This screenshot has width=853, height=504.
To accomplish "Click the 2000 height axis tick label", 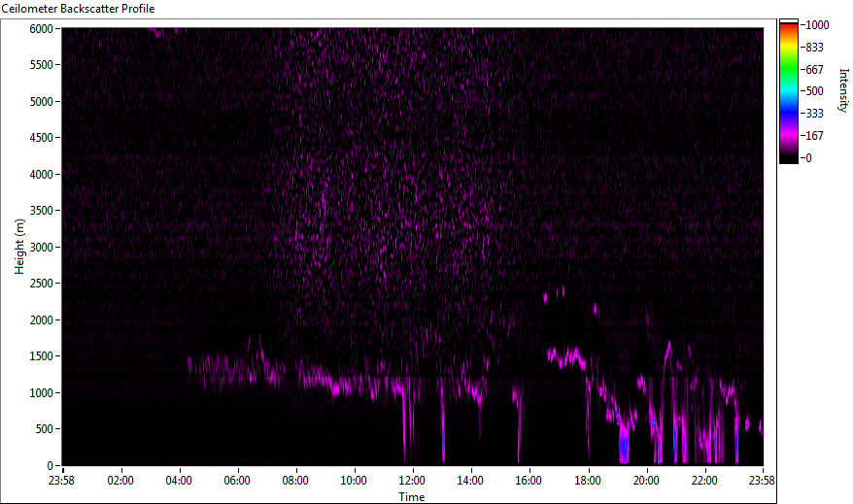I will tap(42, 320).
